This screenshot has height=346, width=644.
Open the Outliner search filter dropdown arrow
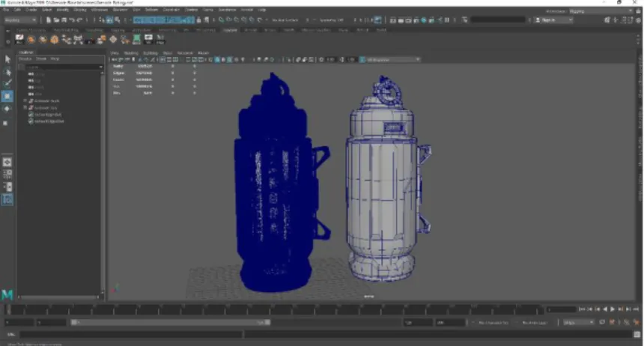coord(101,67)
